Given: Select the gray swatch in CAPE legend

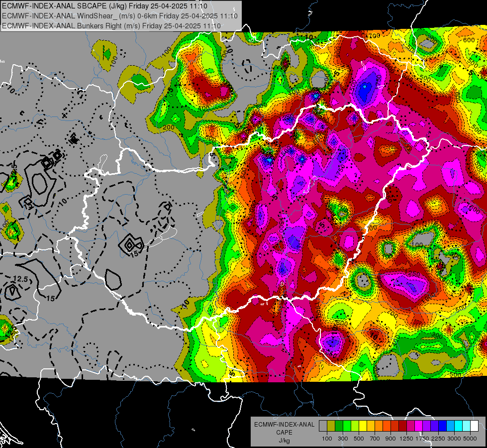Looking at the screenshot, I should click(x=323, y=426).
